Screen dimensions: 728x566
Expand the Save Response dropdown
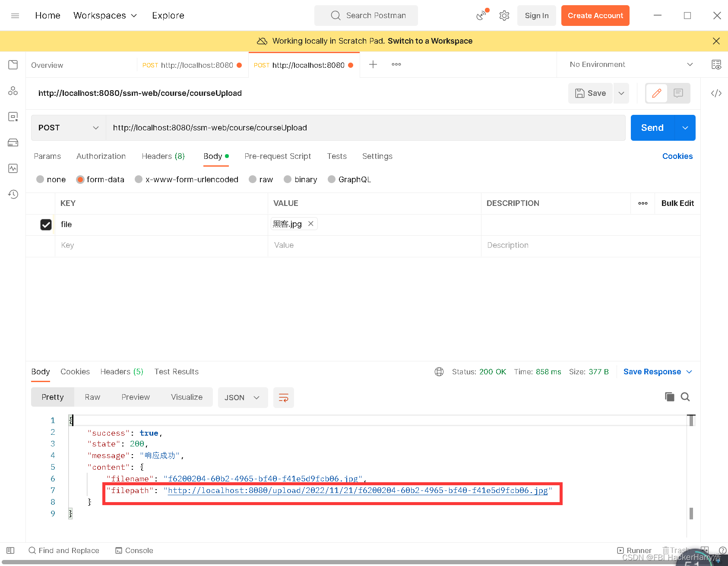coord(689,372)
